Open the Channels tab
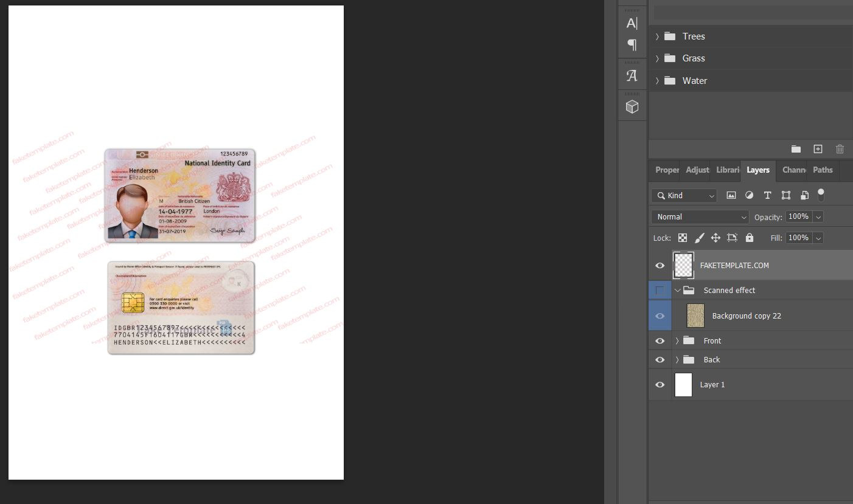Screen dimensions: 853x504 (794, 170)
